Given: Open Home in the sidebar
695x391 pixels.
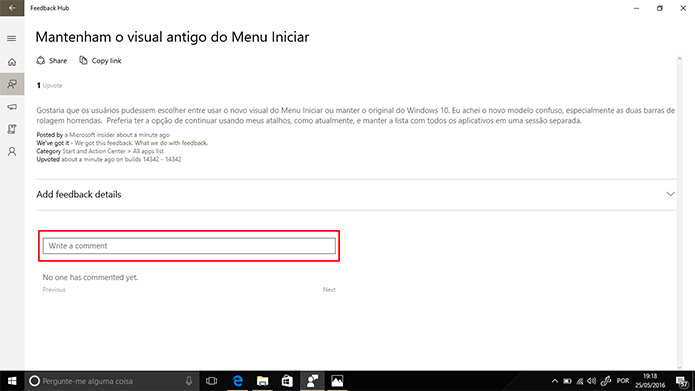Looking at the screenshot, I should (x=12, y=62).
